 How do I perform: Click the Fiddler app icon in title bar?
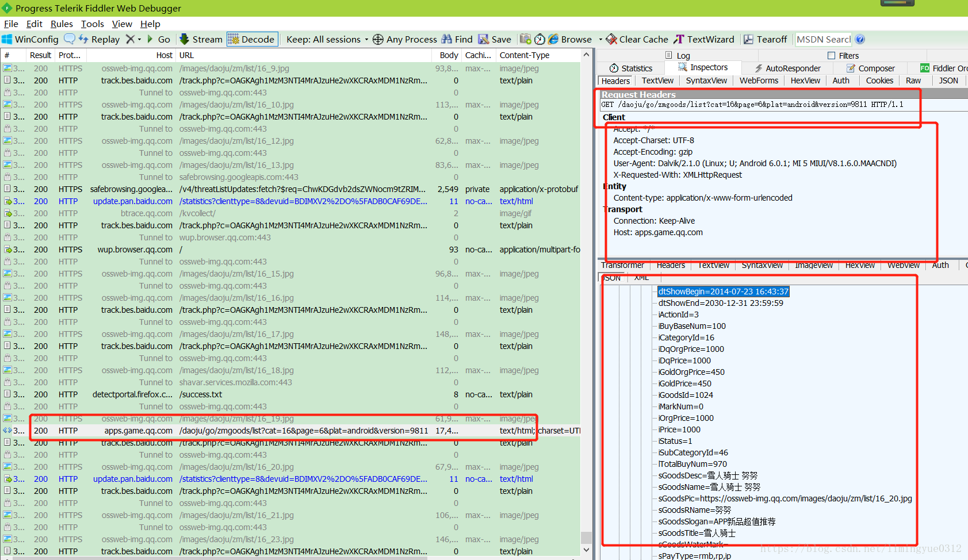point(7,8)
